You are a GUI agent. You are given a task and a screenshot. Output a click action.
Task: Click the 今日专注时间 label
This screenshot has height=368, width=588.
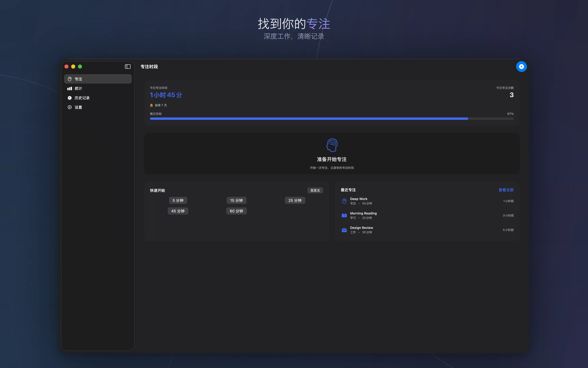click(x=159, y=88)
